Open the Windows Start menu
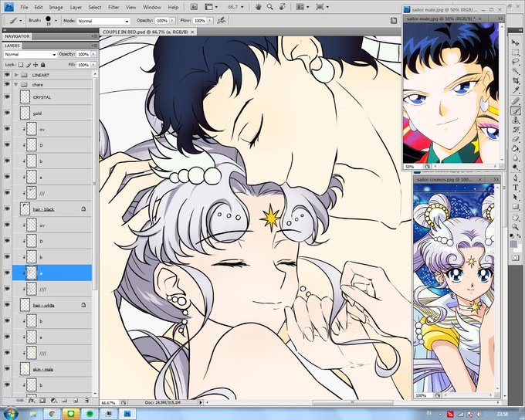Screen dimensions: 525x420 click(x=11, y=413)
